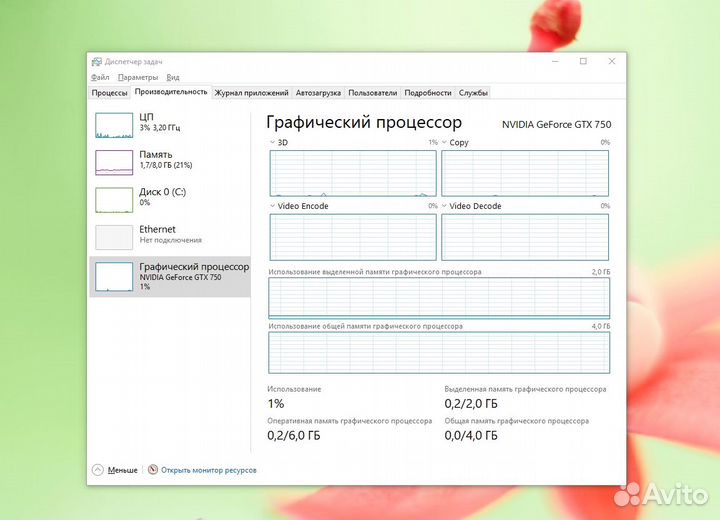The height and width of the screenshot is (520, 720).
Task: Maximize the Task Manager window
Action: (583, 61)
